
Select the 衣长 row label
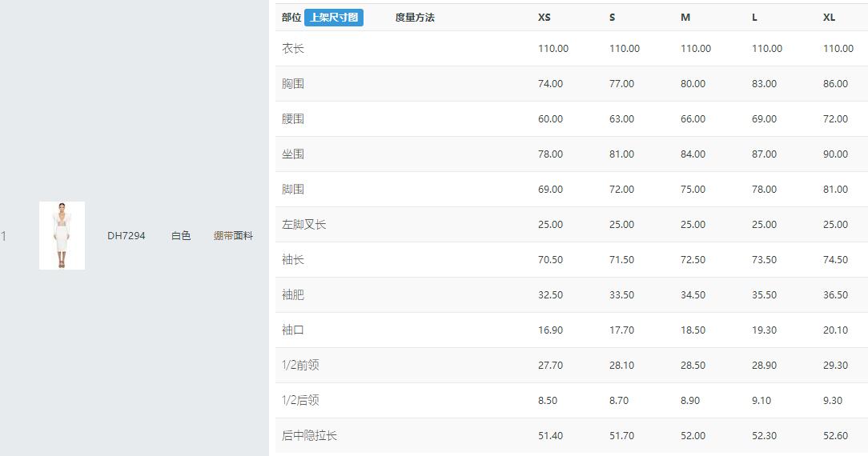[293, 49]
